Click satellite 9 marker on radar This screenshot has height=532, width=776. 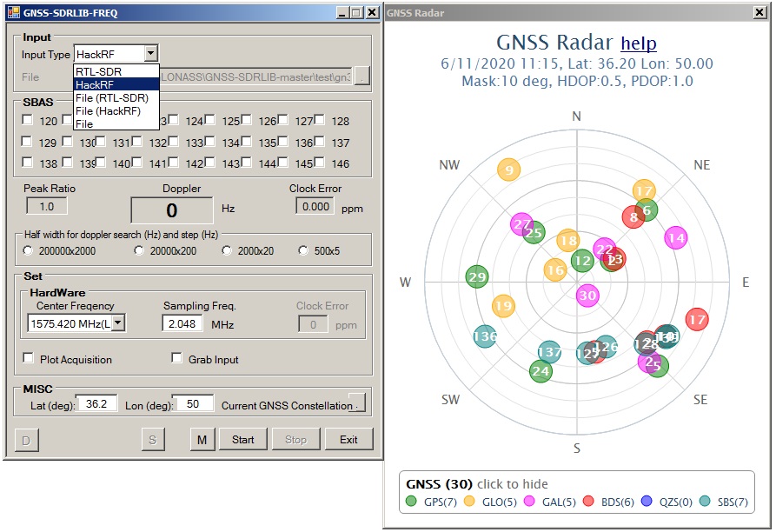pyautogui.click(x=508, y=170)
